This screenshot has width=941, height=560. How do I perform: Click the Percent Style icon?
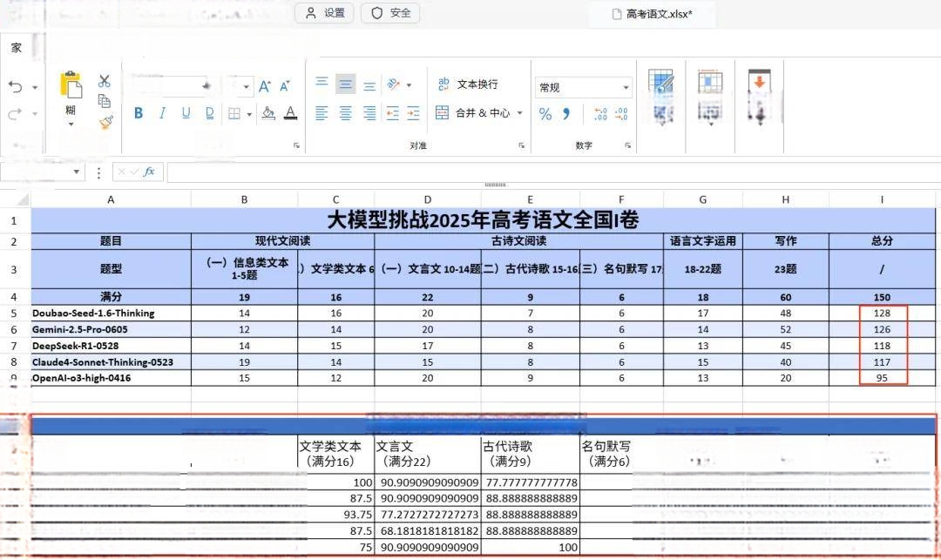[545, 114]
